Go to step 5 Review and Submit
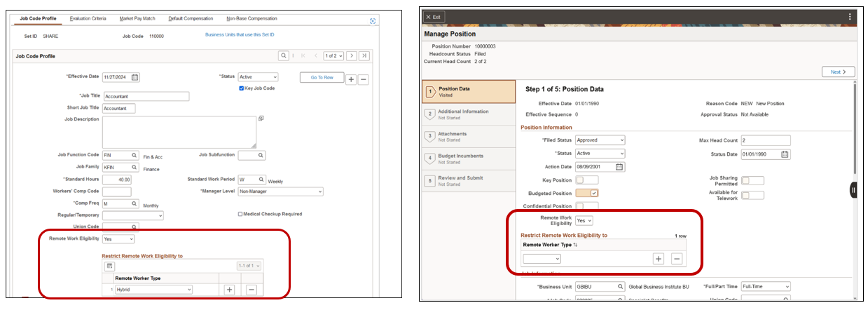This screenshot has height=310, width=868. point(467,181)
